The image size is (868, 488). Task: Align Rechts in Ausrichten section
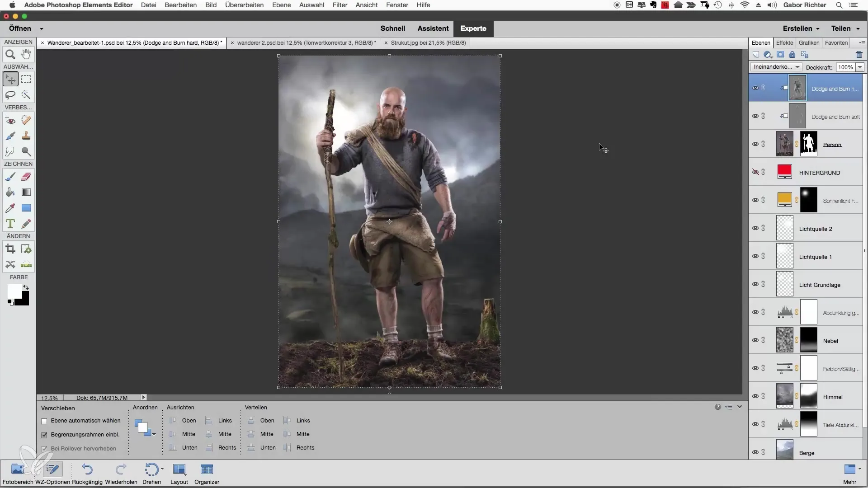(221, 447)
